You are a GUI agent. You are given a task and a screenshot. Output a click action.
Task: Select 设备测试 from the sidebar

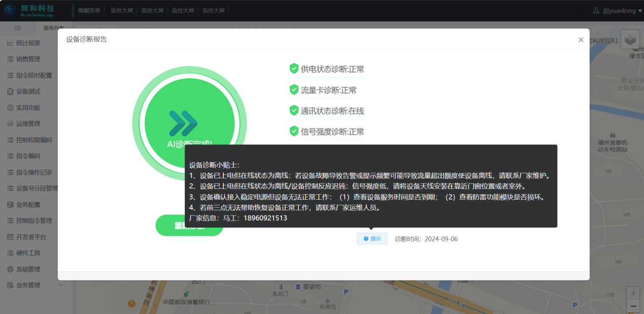28,91
